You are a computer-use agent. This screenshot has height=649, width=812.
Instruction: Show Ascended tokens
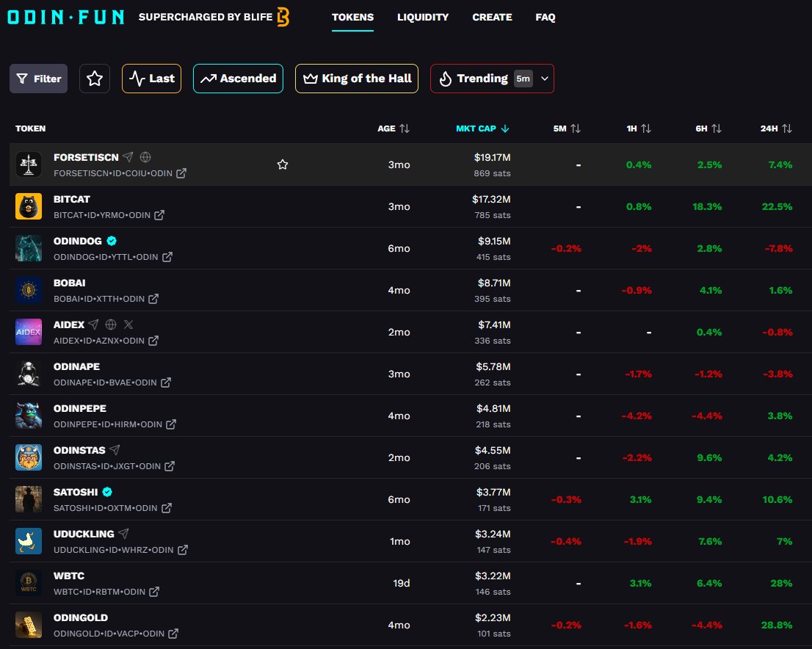pos(238,79)
